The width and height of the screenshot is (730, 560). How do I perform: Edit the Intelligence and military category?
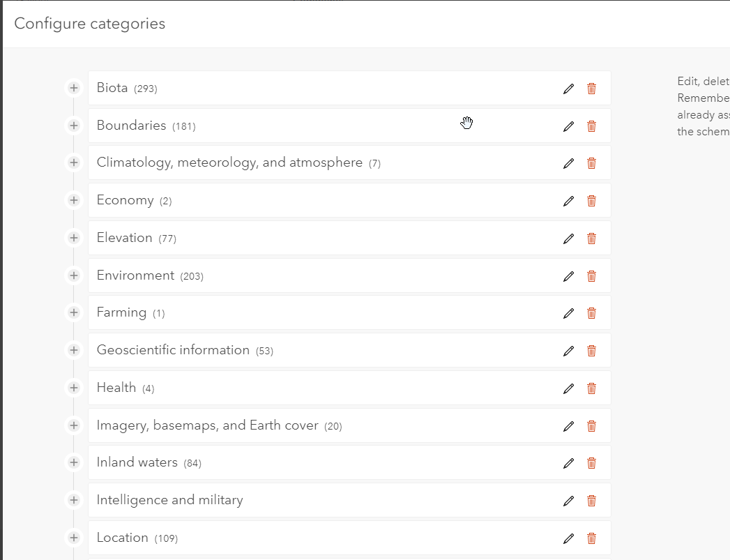click(x=568, y=501)
